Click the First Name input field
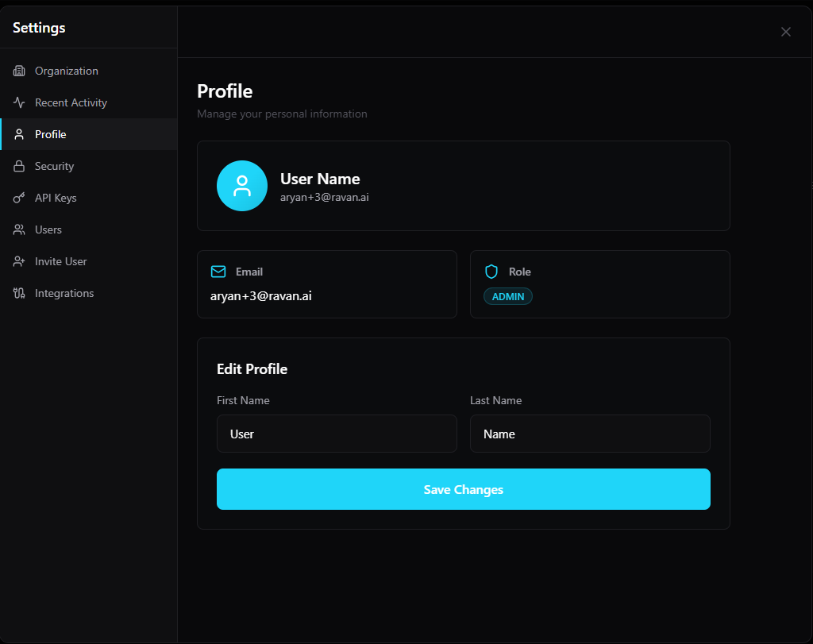The height and width of the screenshot is (644, 813). tap(337, 434)
